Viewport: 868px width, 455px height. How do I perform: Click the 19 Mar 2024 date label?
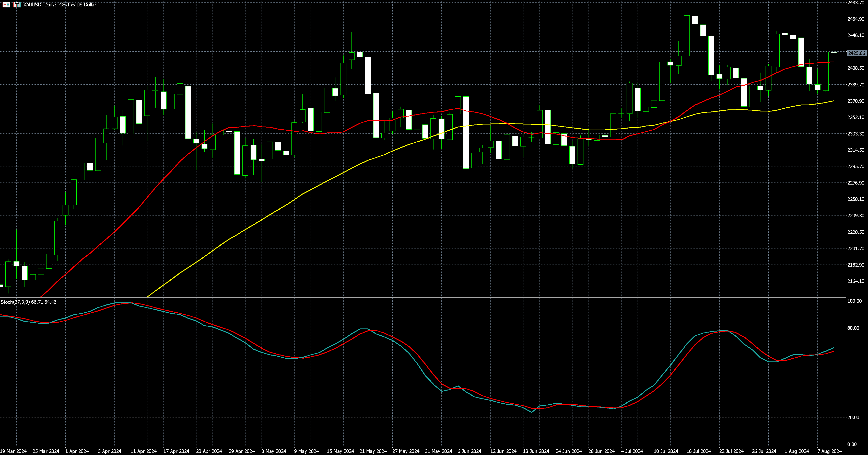click(14, 451)
